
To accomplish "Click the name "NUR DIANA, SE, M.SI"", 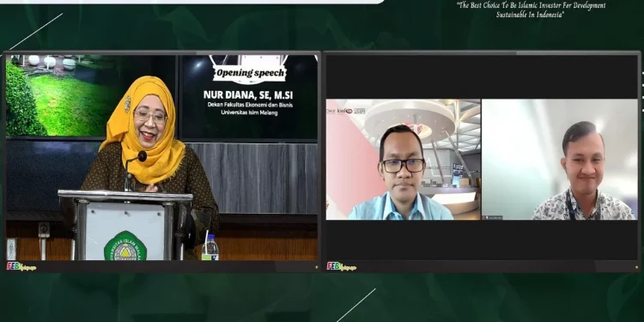I will [248, 95].
